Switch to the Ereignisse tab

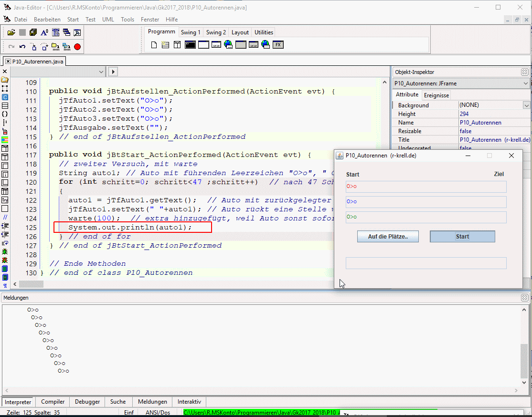coord(436,95)
